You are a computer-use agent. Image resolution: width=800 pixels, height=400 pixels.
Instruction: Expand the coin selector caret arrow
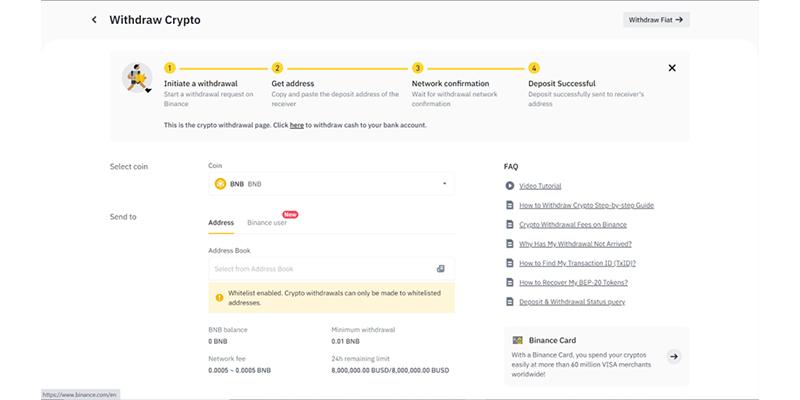coord(444,184)
